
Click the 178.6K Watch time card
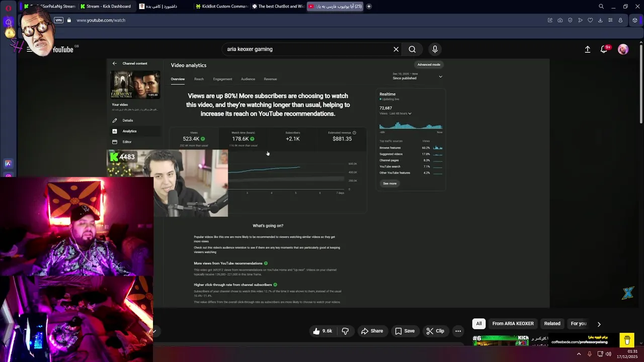click(x=243, y=139)
